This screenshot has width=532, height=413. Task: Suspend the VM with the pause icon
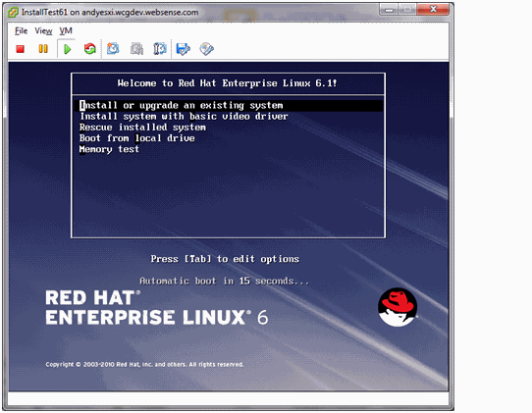click(43, 49)
